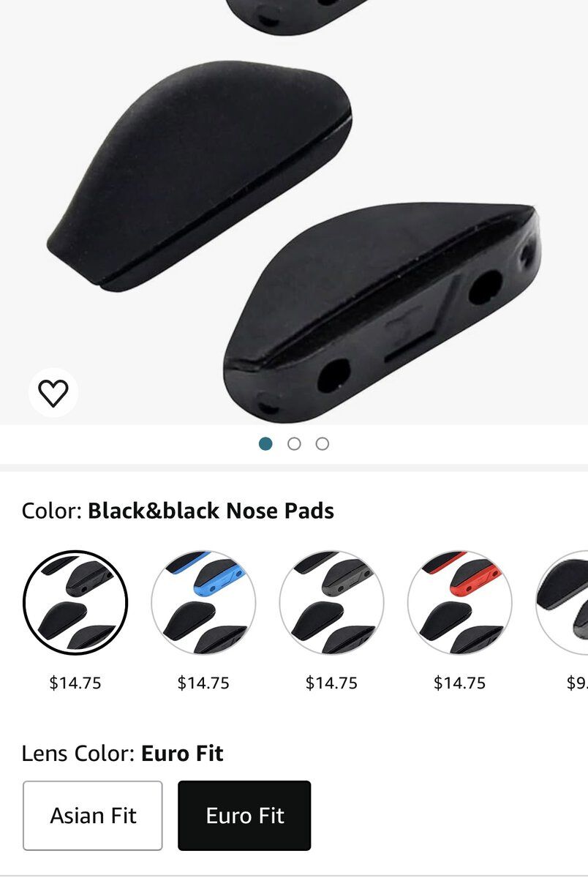The height and width of the screenshot is (878, 588).
Task: Select the partially visible fifth color swatch
Action: coord(562,603)
